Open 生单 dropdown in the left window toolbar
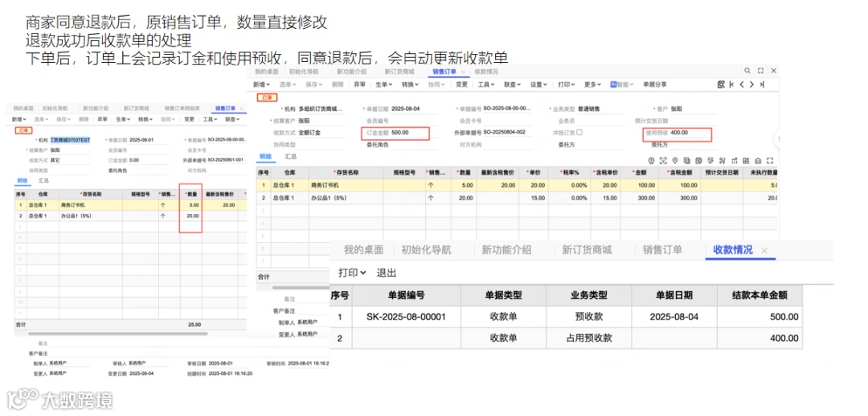Screen dimensions: 868x416 click(121, 119)
